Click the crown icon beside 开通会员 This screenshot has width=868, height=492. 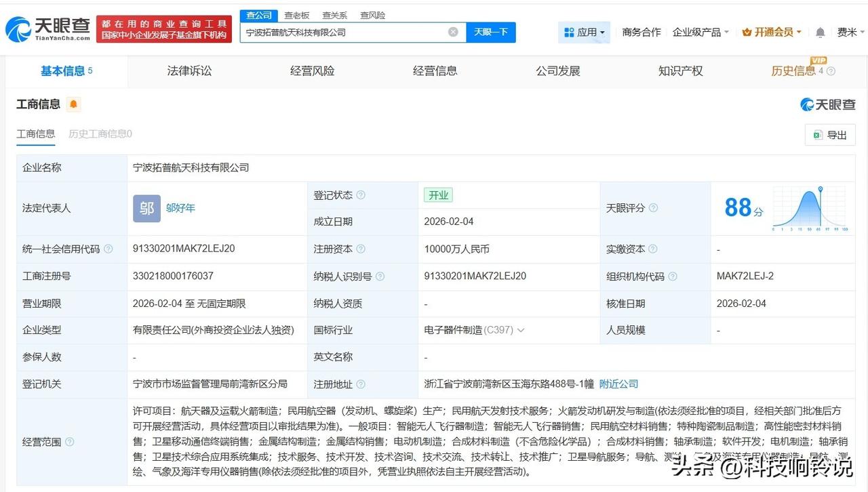tap(747, 32)
